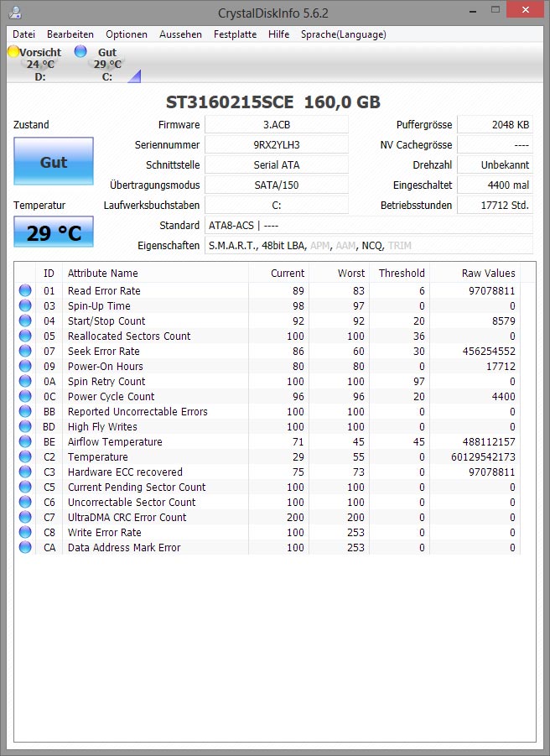This screenshot has width=550, height=756.
Task: Click status orb for Airflow Temperature row
Action: [25, 441]
